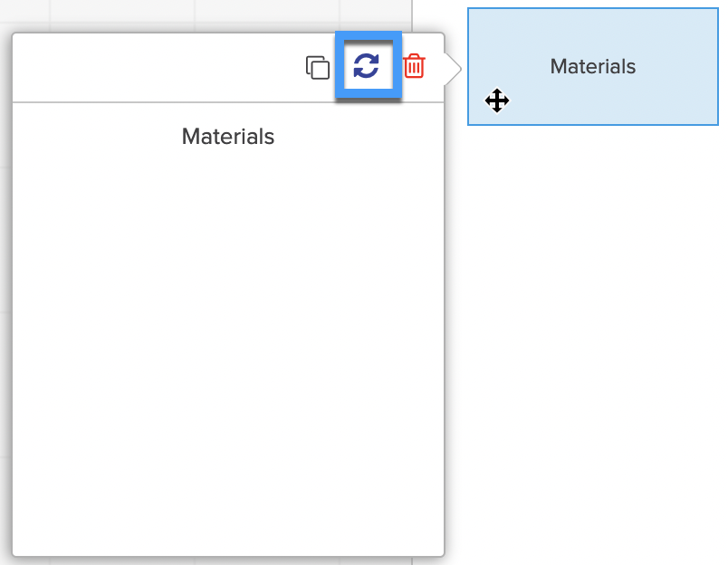
Task: Click the grid canvas above the popup
Action: (x=181, y=14)
